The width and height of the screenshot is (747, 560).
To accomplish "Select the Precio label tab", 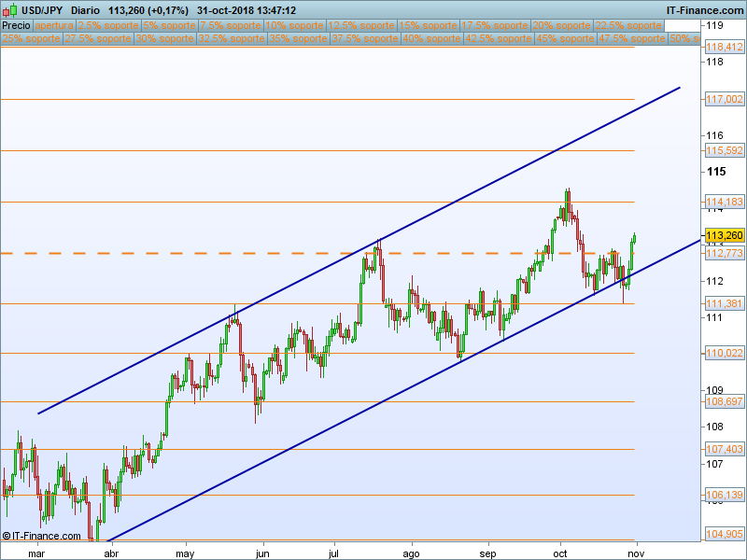I will (16, 26).
